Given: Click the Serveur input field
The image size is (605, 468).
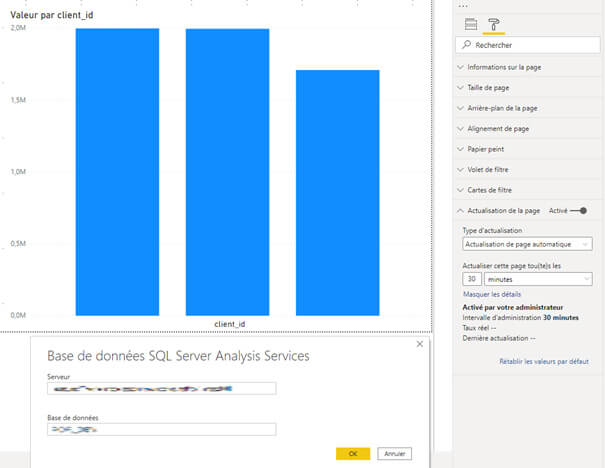Looking at the screenshot, I should (162, 389).
